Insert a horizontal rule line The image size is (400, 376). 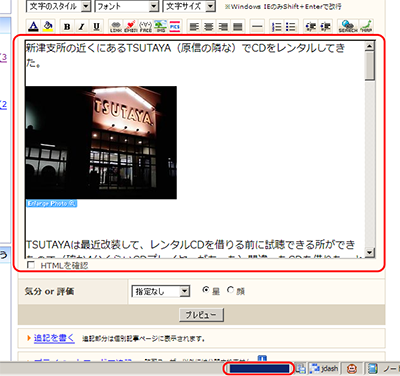click(x=257, y=27)
